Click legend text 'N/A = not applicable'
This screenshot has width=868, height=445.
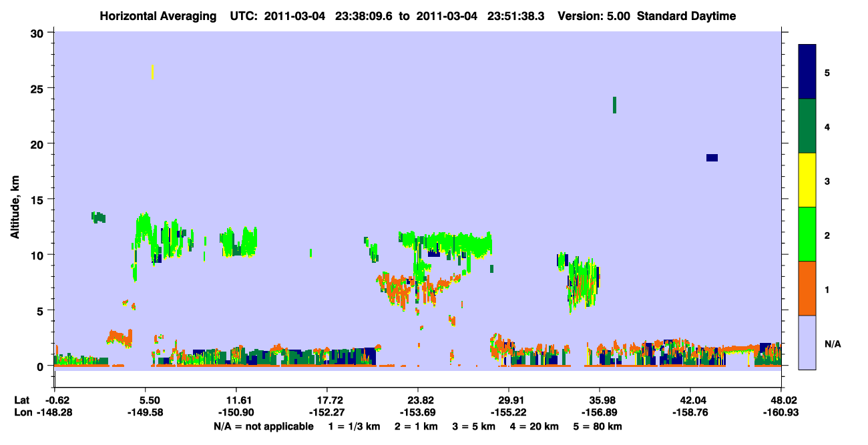click(x=263, y=426)
